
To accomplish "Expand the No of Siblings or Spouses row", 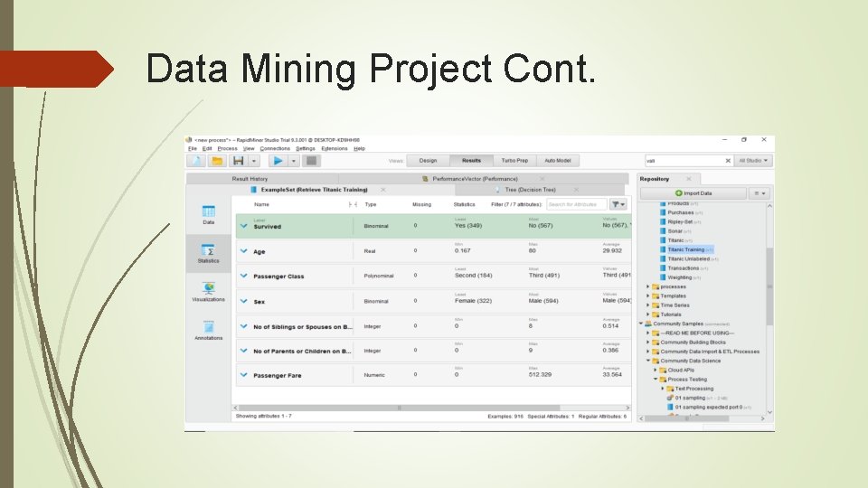I will (243, 326).
